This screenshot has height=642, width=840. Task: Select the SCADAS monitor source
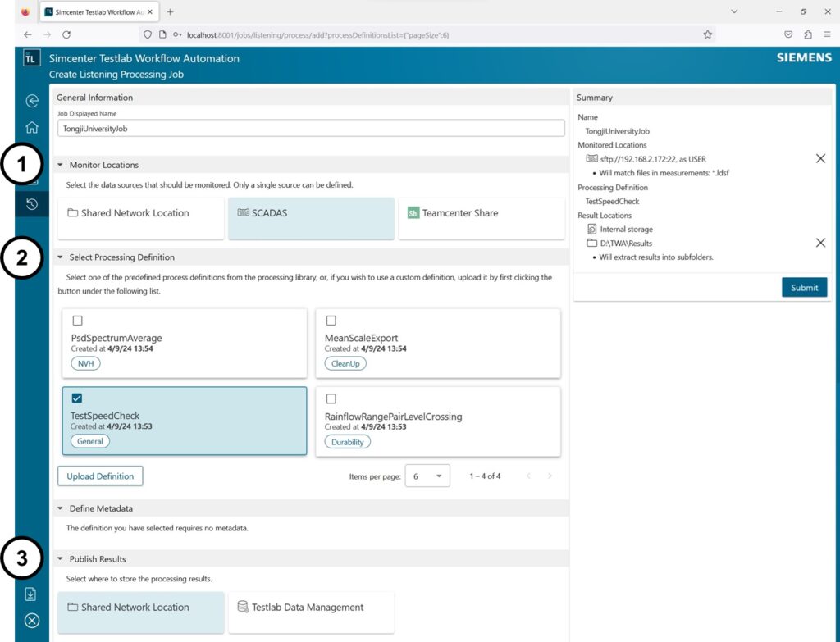[x=311, y=217]
